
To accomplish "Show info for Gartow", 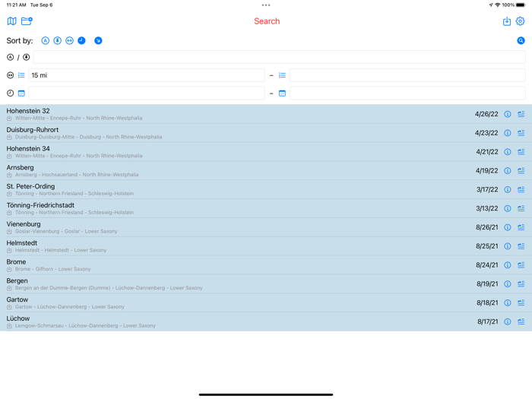I will point(507,302).
